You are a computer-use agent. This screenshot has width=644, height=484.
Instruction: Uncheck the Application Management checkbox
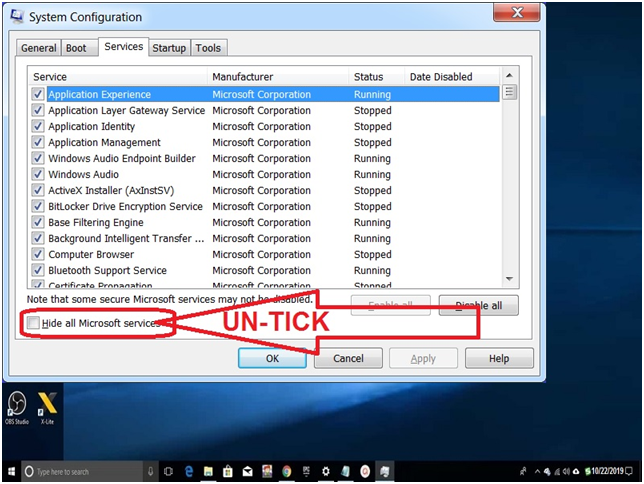click(x=38, y=142)
